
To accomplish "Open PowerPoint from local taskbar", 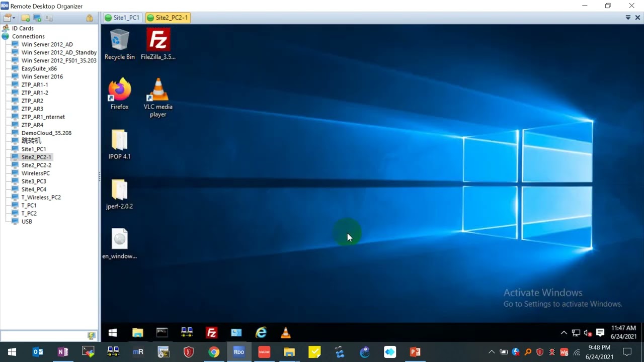I will click(x=415, y=352).
